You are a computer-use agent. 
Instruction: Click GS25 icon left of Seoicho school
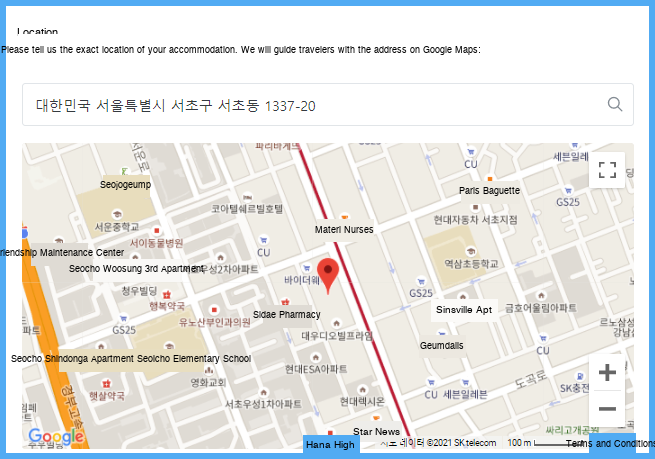click(x=123, y=318)
